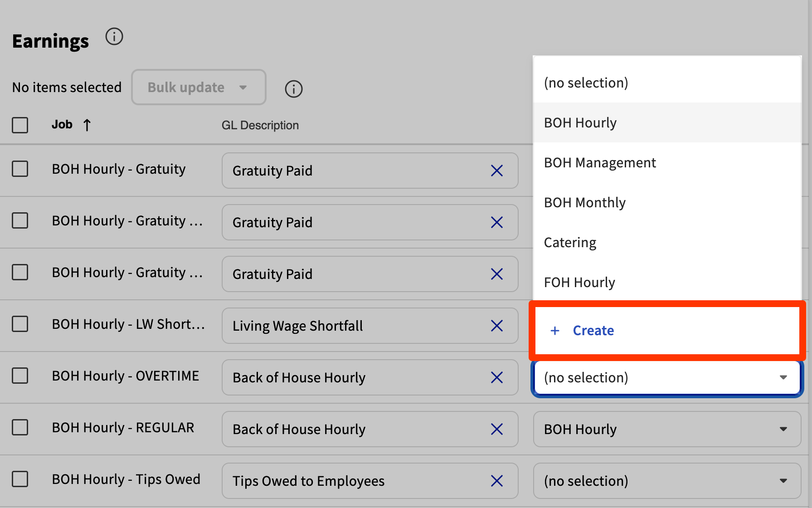Image resolution: width=812 pixels, height=508 pixels.
Task: Check the select-all checkbox in header
Action: click(x=20, y=125)
